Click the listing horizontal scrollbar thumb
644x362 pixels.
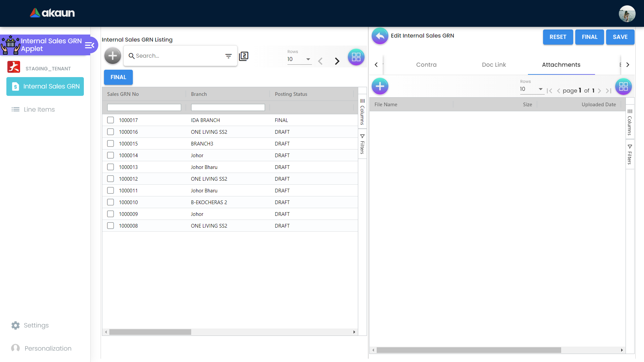point(150,332)
